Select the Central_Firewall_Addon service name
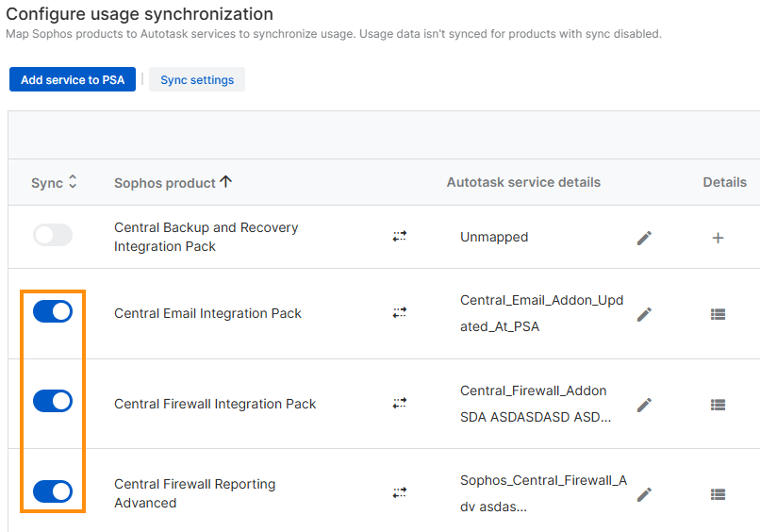Viewport: 760px width, 532px height. click(x=534, y=391)
